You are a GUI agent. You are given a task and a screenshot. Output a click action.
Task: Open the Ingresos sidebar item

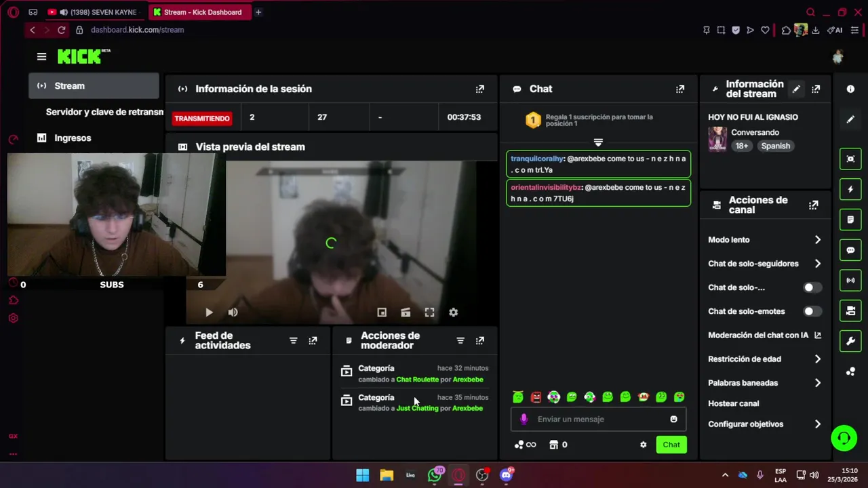[x=73, y=138]
